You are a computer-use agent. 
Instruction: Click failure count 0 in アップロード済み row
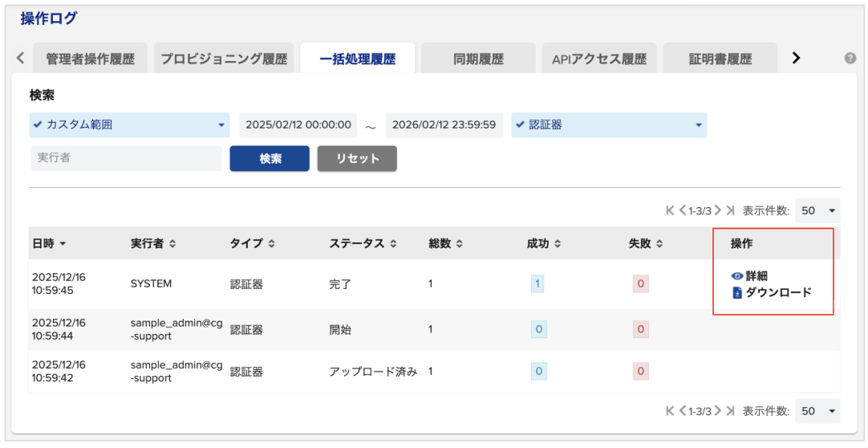(x=640, y=371)
